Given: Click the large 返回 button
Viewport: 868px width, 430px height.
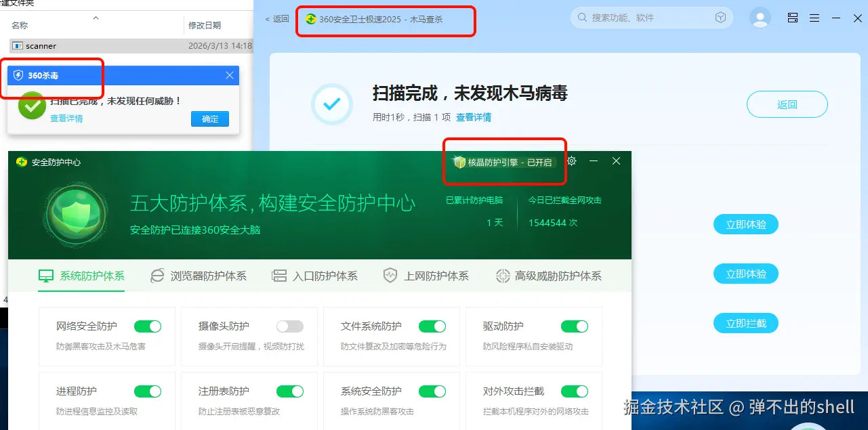Looking at the screenshot, I should [x=787, y=104].
